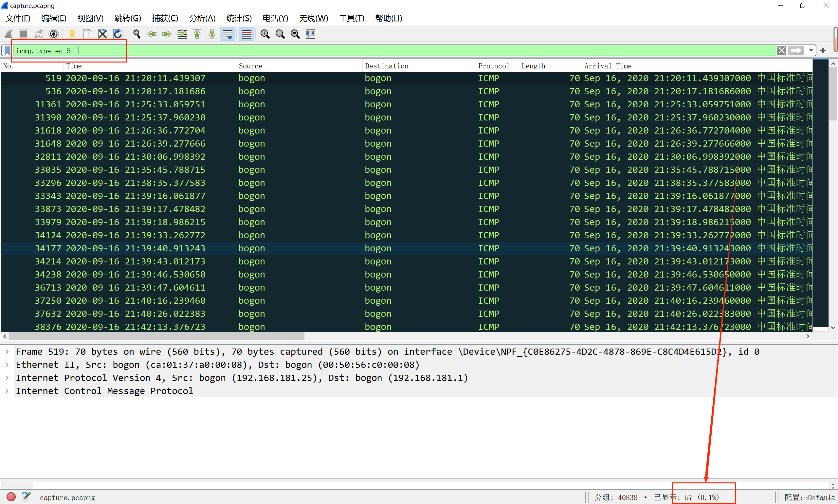
Task: Close the capture file with X icon
Action: pyautogui.click(x=102, y=34)
